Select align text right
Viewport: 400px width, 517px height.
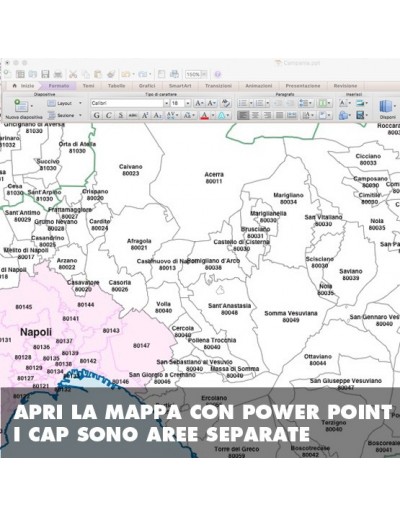(x=267, y=115)
